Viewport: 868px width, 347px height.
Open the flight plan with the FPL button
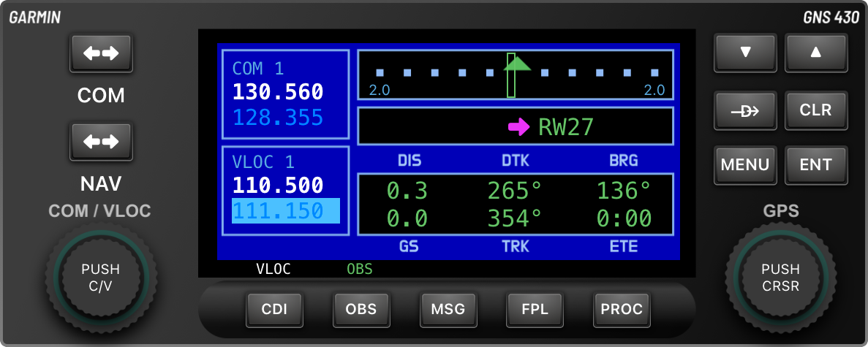click(x=535, y=309)
